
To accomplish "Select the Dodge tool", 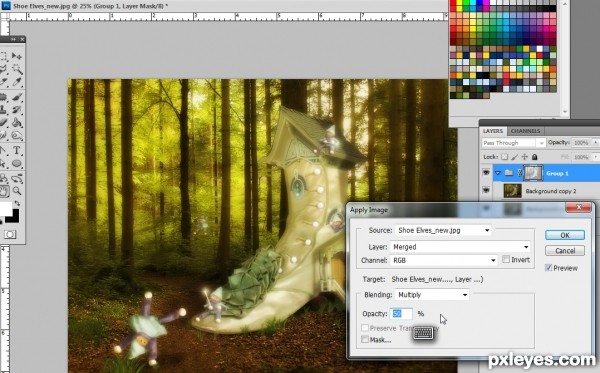I will 16,136.
